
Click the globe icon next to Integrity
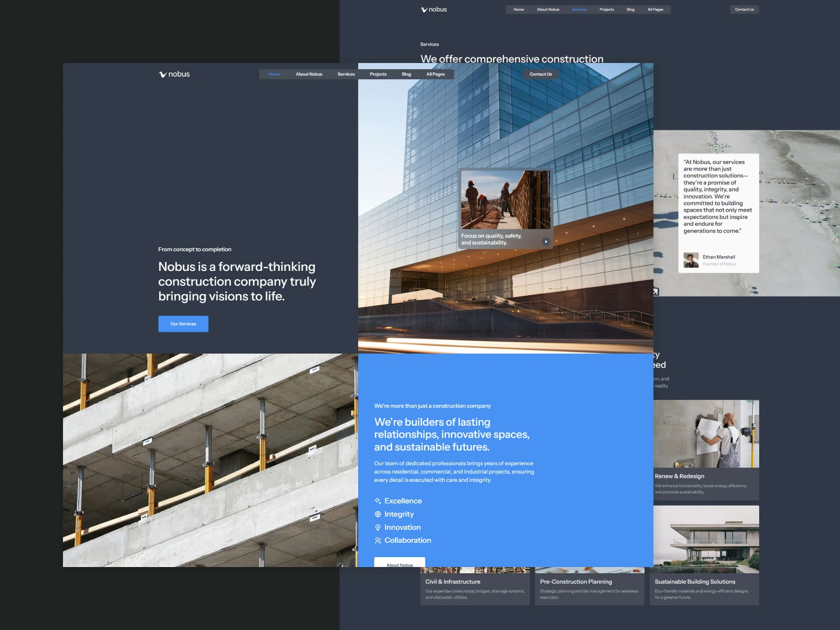point(378,514)
